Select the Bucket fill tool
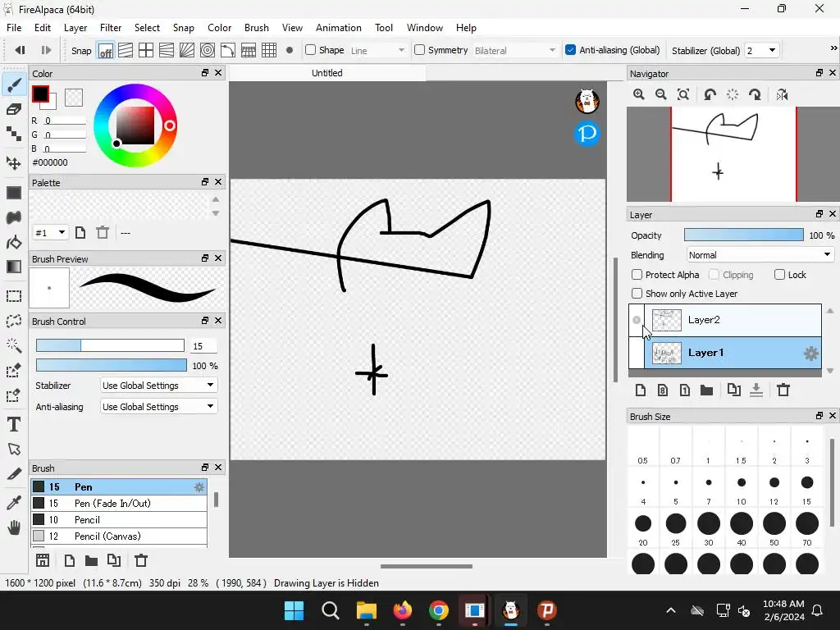840x630 pixels. click(x=14, y=243)
